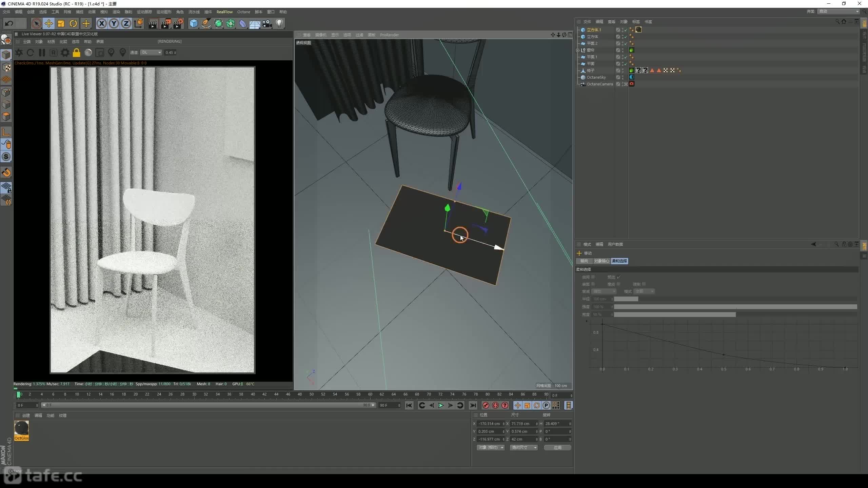Switch to the 轴向 tab
The width and height of the screenshot is (868, 488).
click(x=584, y=261)
